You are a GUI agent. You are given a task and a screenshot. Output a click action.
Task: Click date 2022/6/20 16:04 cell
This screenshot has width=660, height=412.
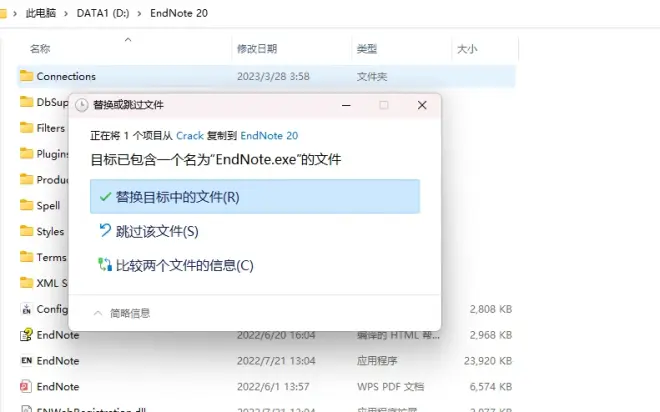[x=276, y=335]
